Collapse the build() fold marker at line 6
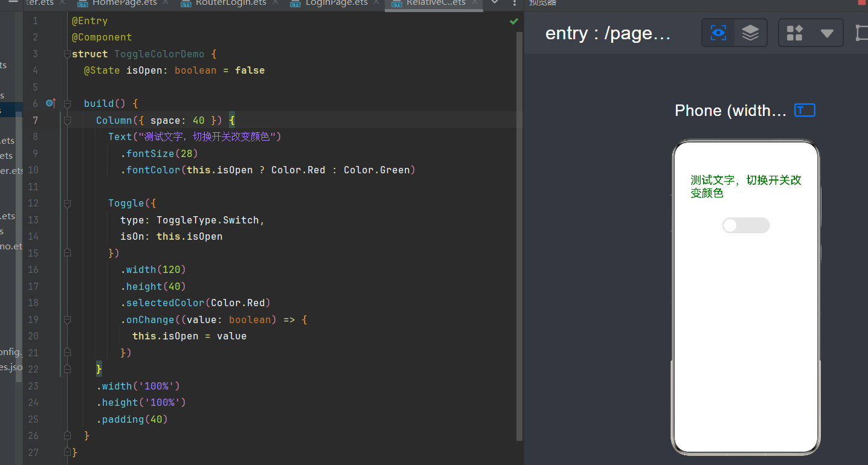868x465 pixels. 67,103
